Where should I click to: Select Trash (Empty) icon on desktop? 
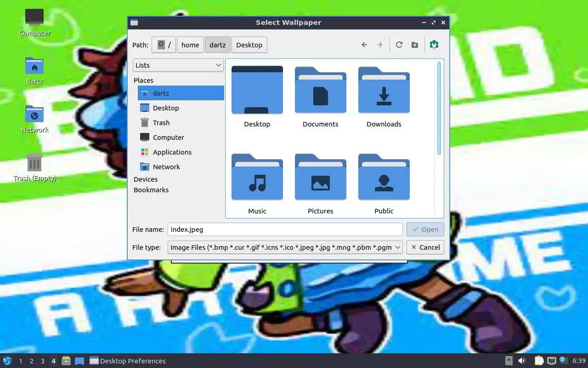[34, 167]
